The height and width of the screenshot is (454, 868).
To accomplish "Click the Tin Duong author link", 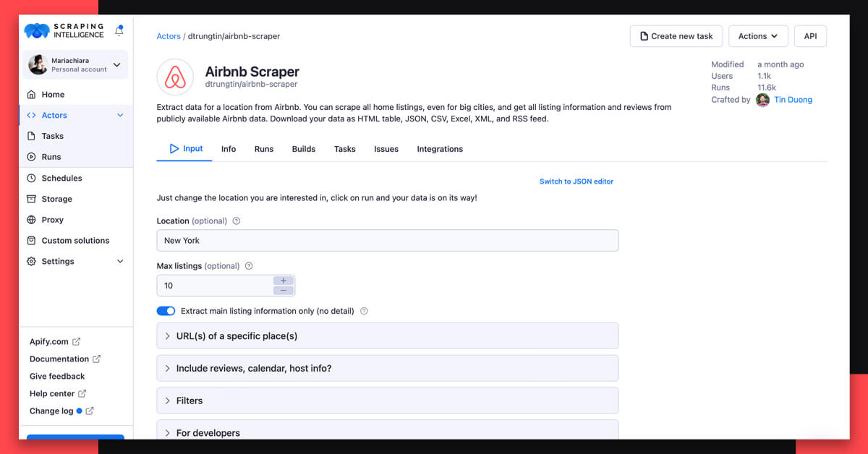I will click(793, 100).
